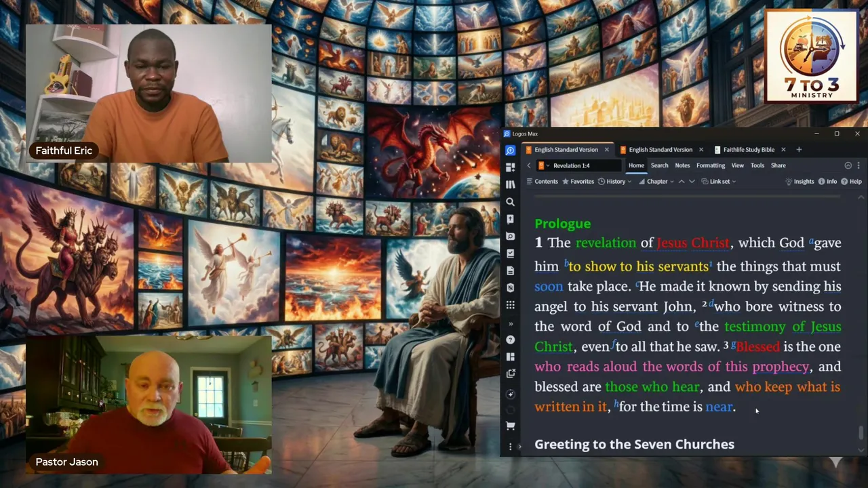Open the Library books icon in sidebar
Screen dimensions: 868x488
click(x=511, y=184)
